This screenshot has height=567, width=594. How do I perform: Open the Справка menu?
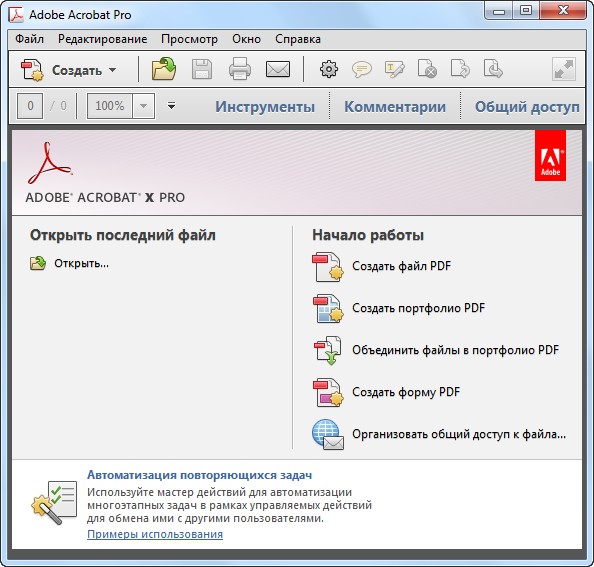click(298, 39)
